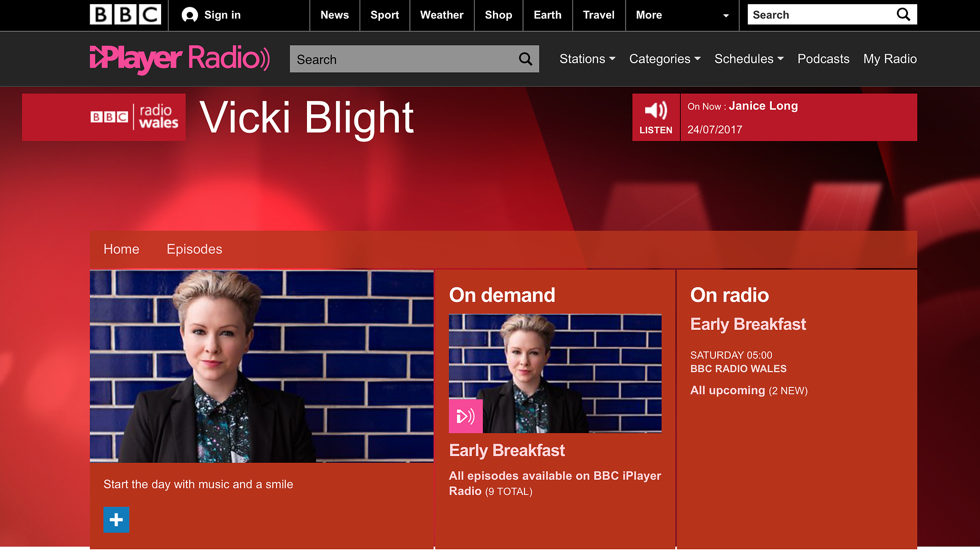Select the Home tab for Vicki Blight

[x=121, y=249]
